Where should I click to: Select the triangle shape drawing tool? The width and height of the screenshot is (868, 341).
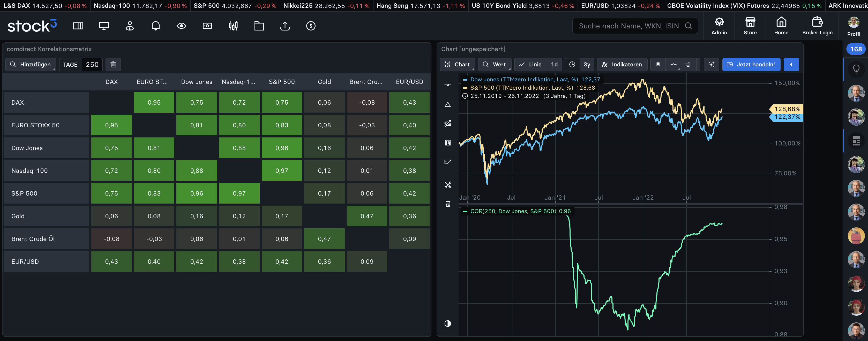(447, 104)
